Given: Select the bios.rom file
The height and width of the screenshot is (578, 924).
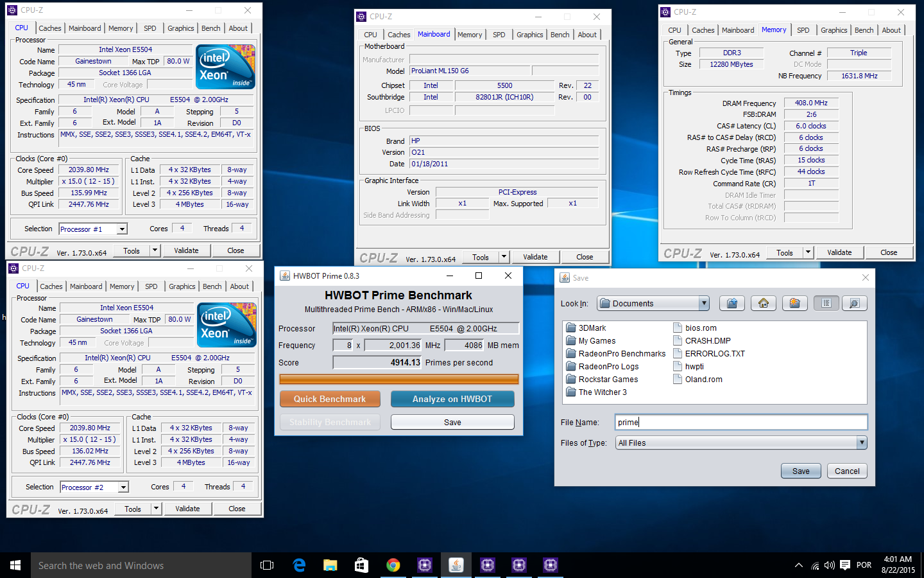Looking at the screenshot, I should coord(694,328).
